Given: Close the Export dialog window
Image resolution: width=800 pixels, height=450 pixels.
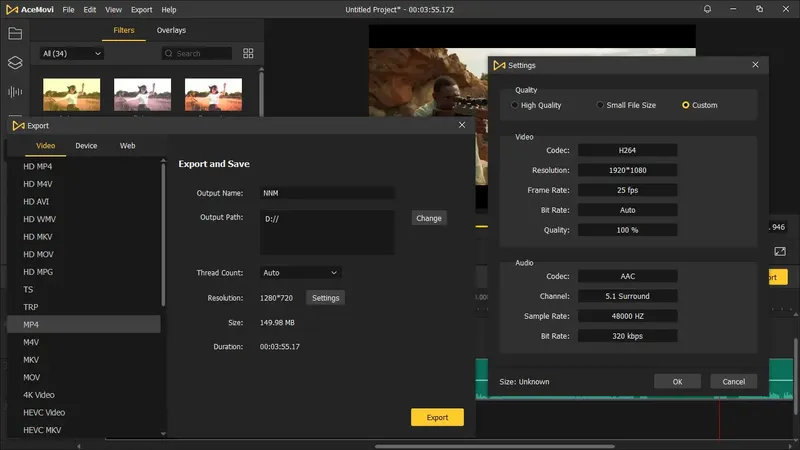Looking at the screenshot, I should coord(461,125).
